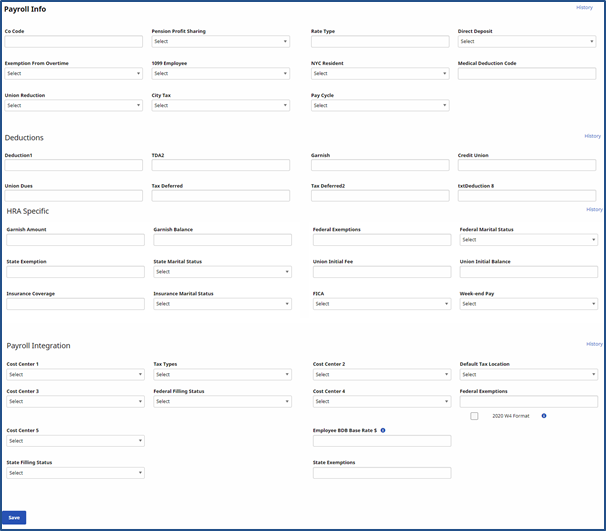606x531 pixels.
Task: View History for the Deductions section
Action: (x=592, y=136)
